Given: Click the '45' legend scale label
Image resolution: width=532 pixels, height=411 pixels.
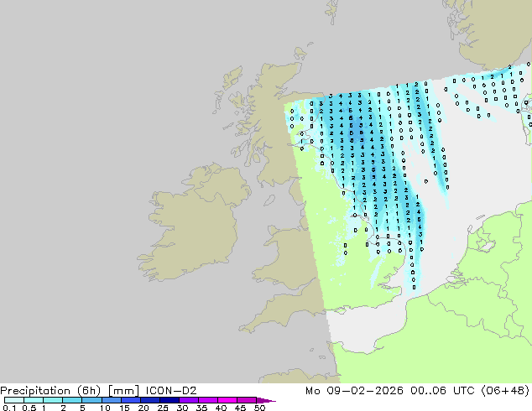Looking at the screenshot, I should point(240,408).
